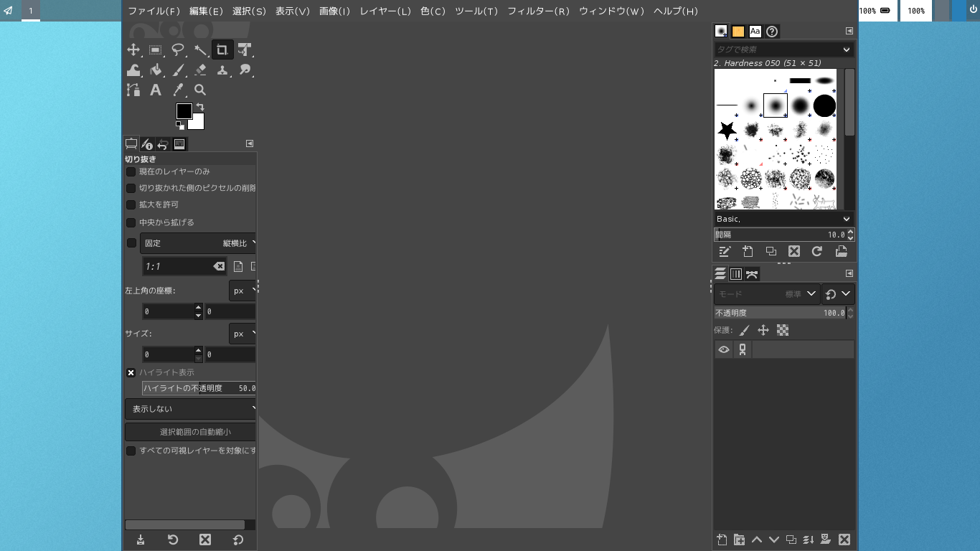This screenshot has height=551, width=980.
Task: Select the Fuzzy Select (magic wand) tool
Action: click(199, 50)
